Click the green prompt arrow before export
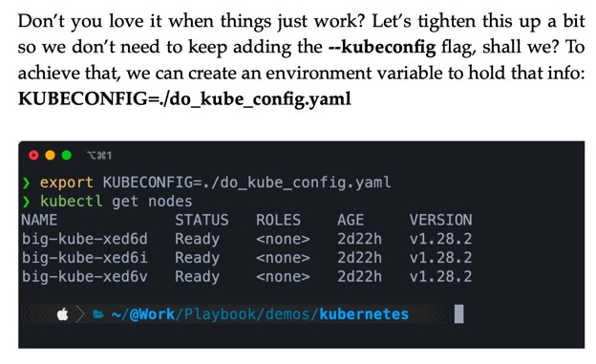Image resolution: width=596 pixels, height=364 pixels. click(26, 182)
